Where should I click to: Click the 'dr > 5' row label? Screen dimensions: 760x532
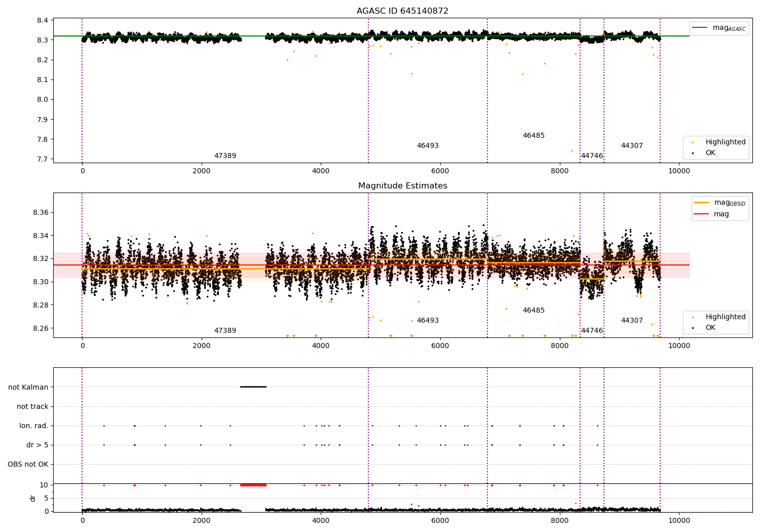37,445
